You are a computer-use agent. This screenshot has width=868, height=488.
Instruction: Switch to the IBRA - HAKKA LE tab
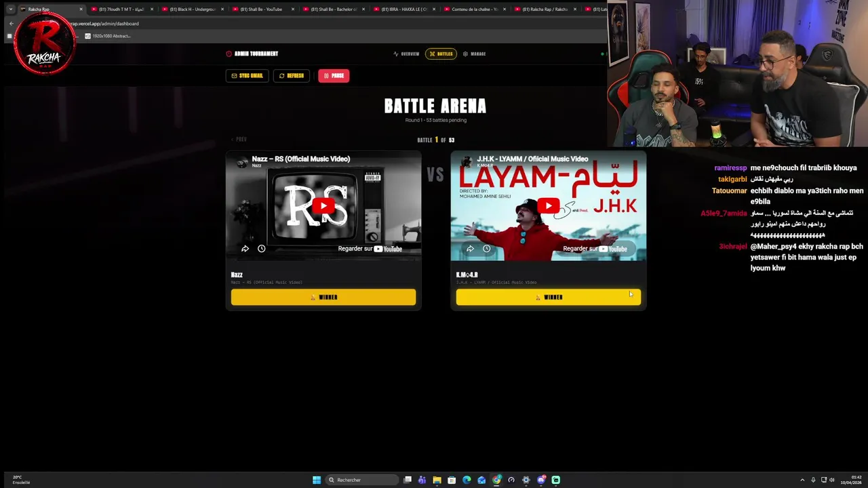(x=404, y=9)
